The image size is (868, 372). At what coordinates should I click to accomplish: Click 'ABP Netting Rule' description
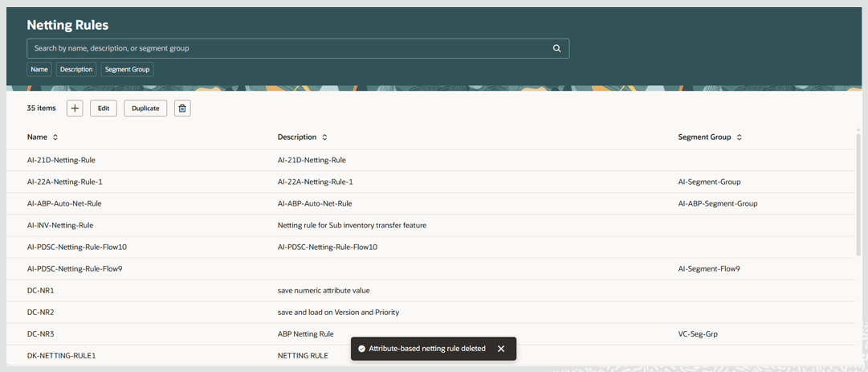[306, 334]
